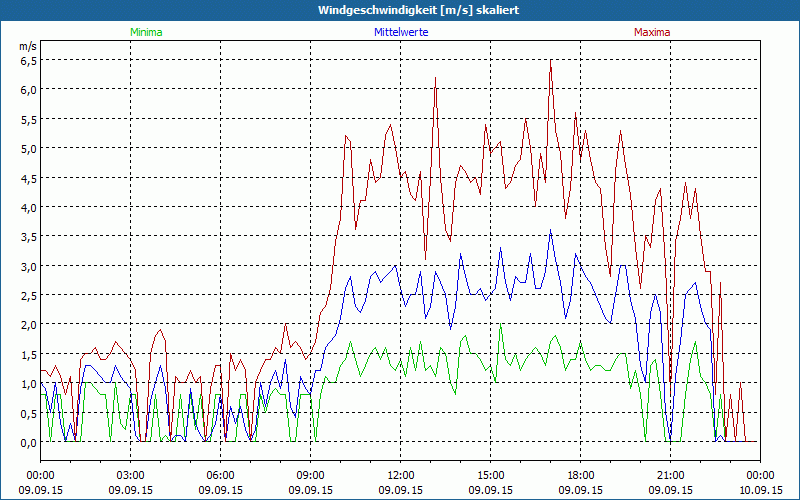Click the 5,0 y-axis value
Viewport: 800px width, 500px height.
coord(29,149)
